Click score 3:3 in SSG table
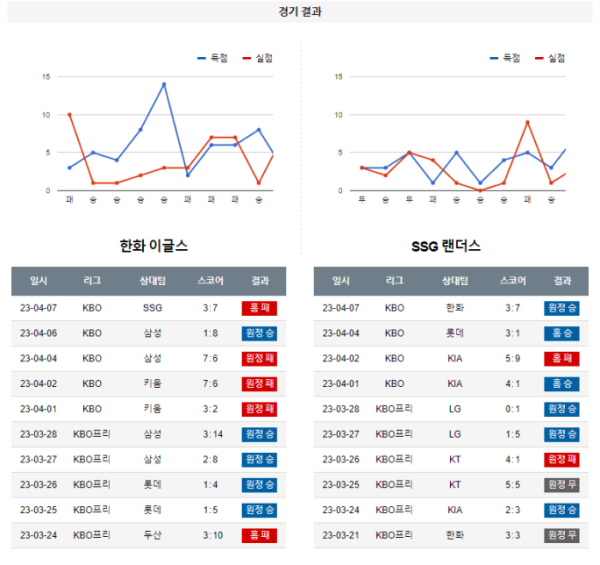The image size is (600, 565). coord(513,536)
